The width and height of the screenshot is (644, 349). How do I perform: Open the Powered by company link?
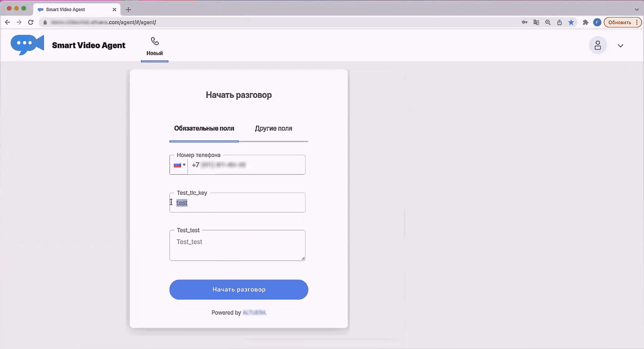pyautogui.click(x=254, y=313)
